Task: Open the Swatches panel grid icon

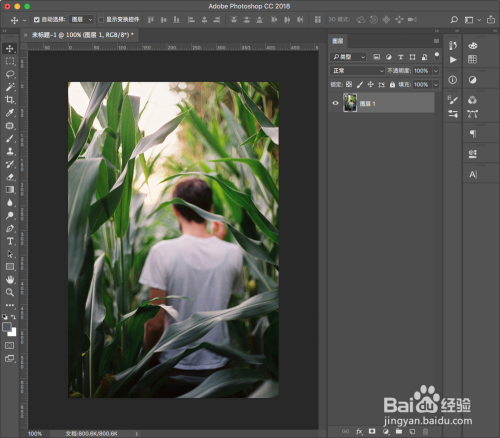Action: coord(472,60)
